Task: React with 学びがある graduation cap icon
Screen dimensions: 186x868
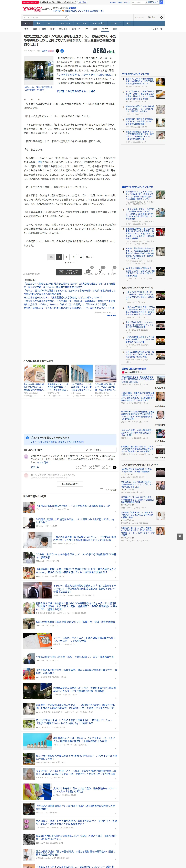Action: pyautogui.click(x=89, y=271)
